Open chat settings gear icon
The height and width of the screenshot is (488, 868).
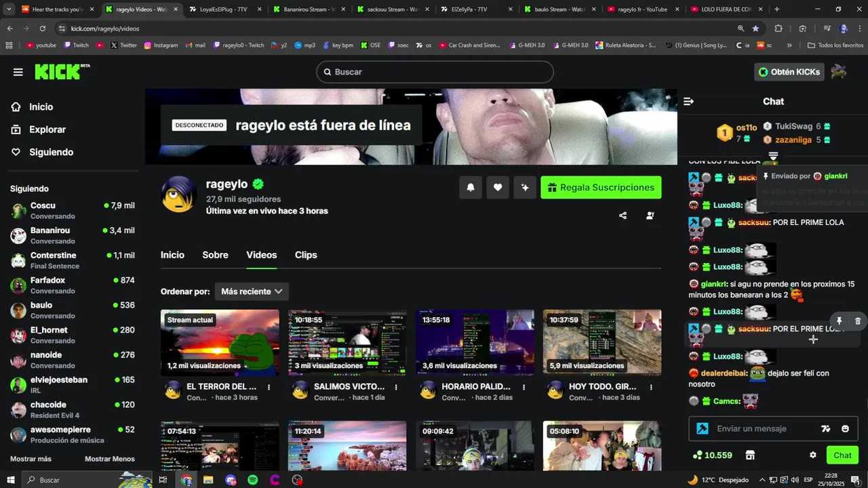point(813,455)
